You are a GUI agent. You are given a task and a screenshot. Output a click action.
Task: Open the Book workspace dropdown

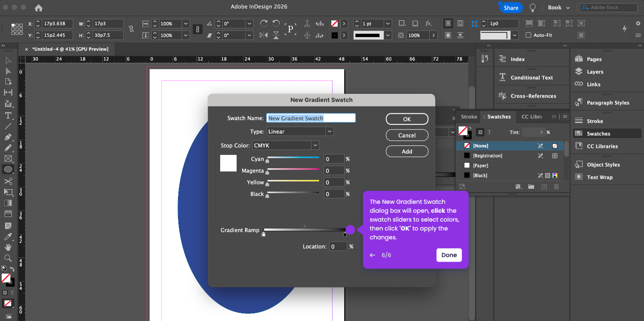(559, 8)
